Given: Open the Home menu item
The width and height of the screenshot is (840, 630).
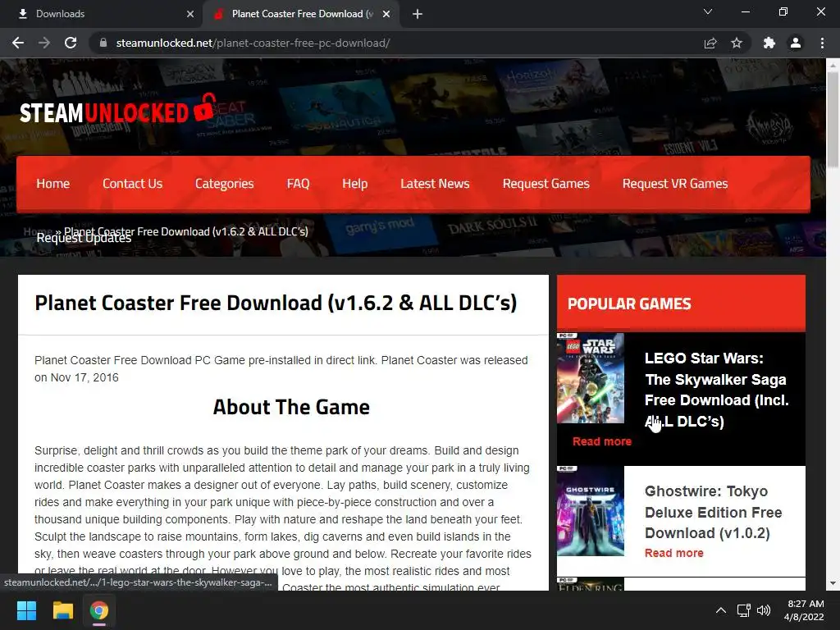Looking at the screenshot, I should click(53, 184).
